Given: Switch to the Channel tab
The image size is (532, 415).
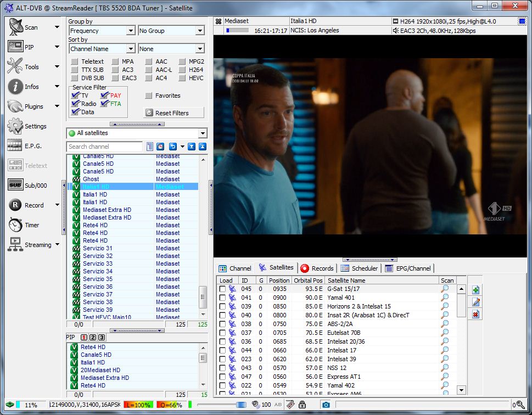Looking at the screenshot, I should point(235,268).
